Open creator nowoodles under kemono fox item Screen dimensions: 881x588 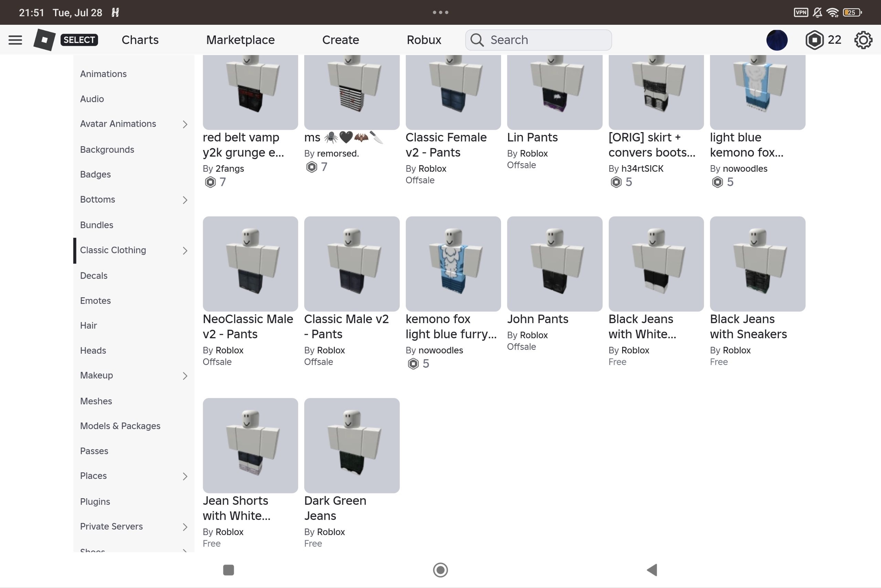click(x=441, y=350)
